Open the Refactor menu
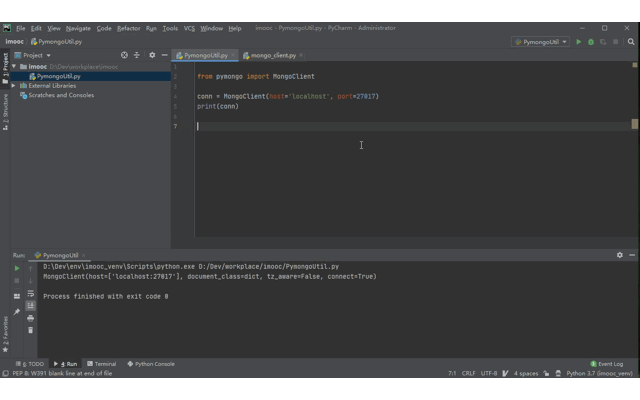The width and height of the screenshot is (640, 400). click(129, 28)
